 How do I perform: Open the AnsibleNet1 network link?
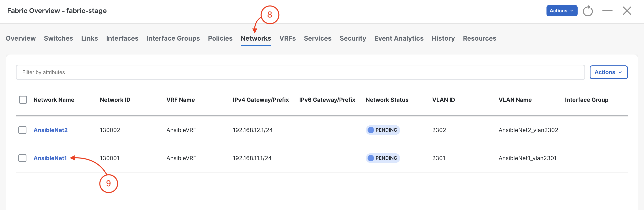click(50, 158)
